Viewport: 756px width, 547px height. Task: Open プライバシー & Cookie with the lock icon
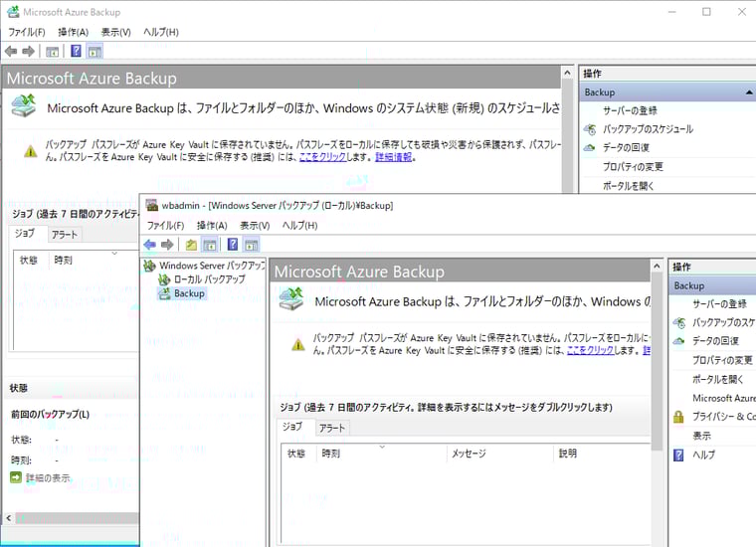click(723, 417)
